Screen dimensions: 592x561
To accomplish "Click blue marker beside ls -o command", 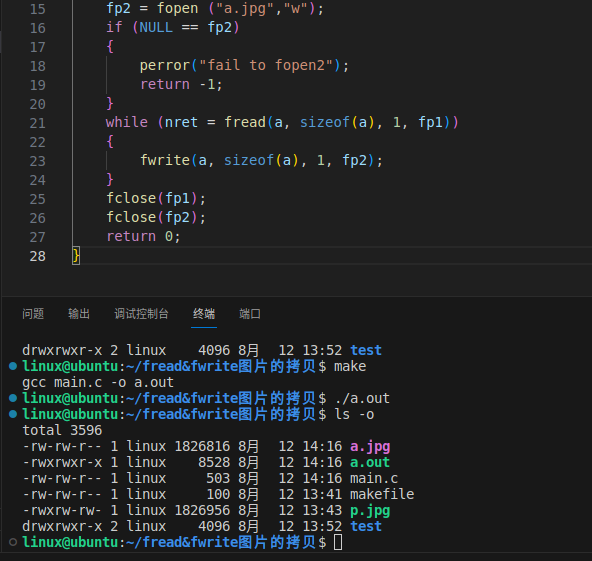I will click(x=13, y=414).
